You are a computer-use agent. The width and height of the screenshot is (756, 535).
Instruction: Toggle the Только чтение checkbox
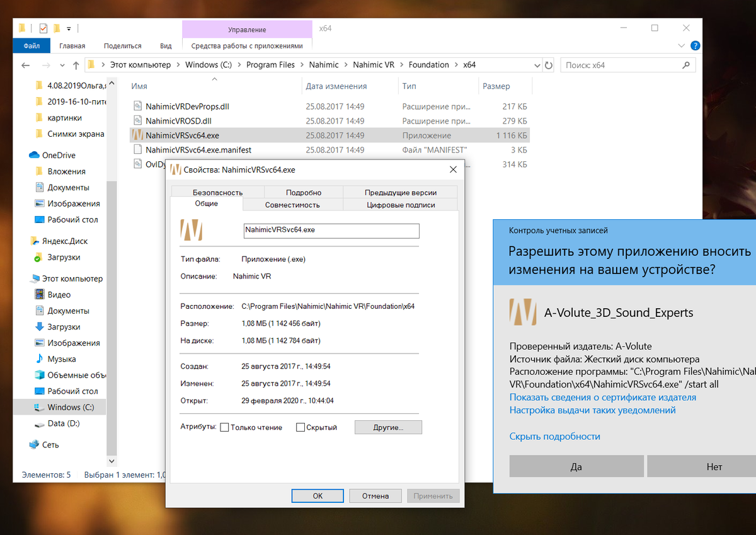(x=224, y=427)
